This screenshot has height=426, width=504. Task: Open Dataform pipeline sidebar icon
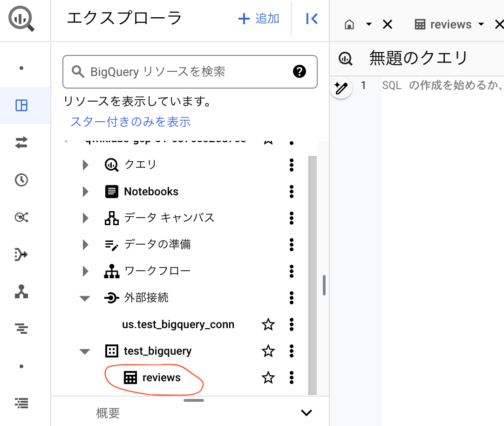click(x=21, y=254)
